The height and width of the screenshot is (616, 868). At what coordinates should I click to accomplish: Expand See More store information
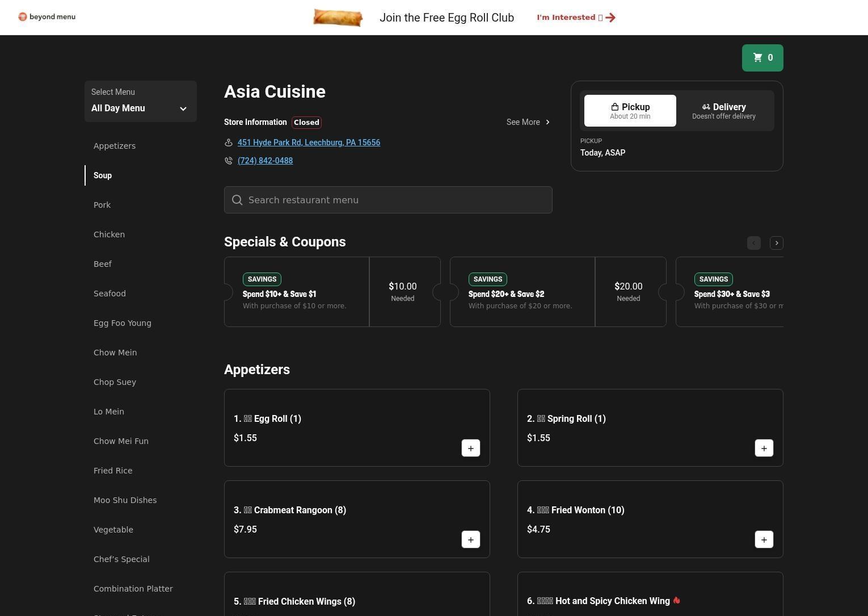(x=528, y=122)
